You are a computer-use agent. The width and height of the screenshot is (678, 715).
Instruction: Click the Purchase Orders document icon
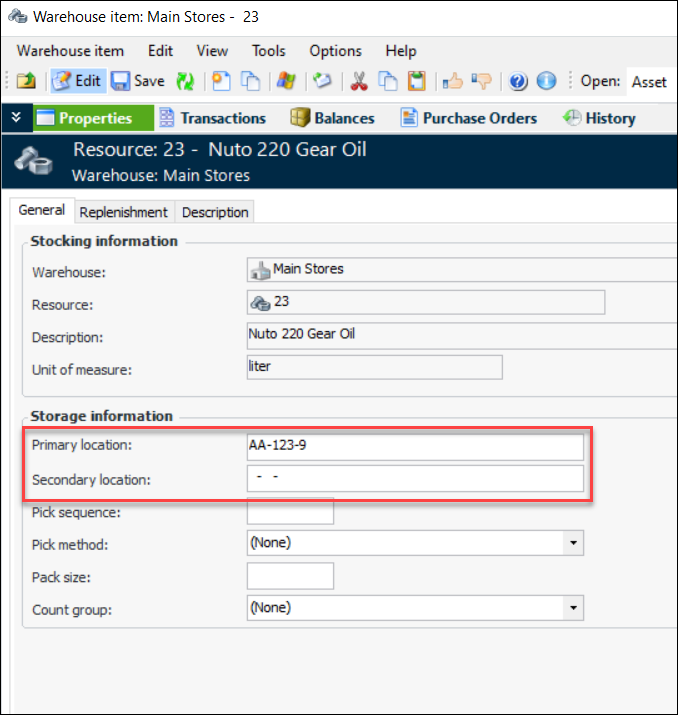(409, 118)
